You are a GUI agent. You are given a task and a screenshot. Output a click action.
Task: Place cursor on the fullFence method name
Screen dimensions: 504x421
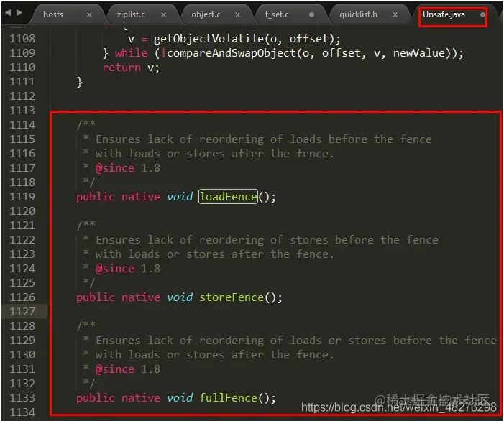tap(228, 398)
